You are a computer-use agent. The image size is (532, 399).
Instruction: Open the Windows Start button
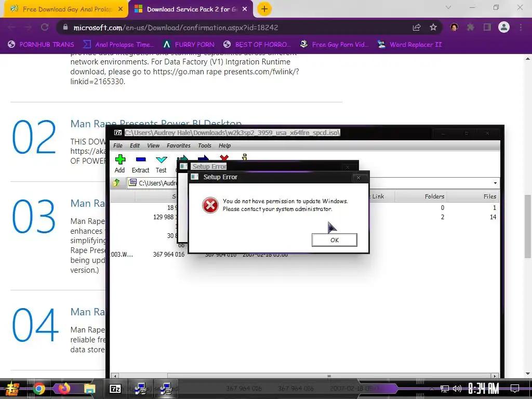coord(12,389)
